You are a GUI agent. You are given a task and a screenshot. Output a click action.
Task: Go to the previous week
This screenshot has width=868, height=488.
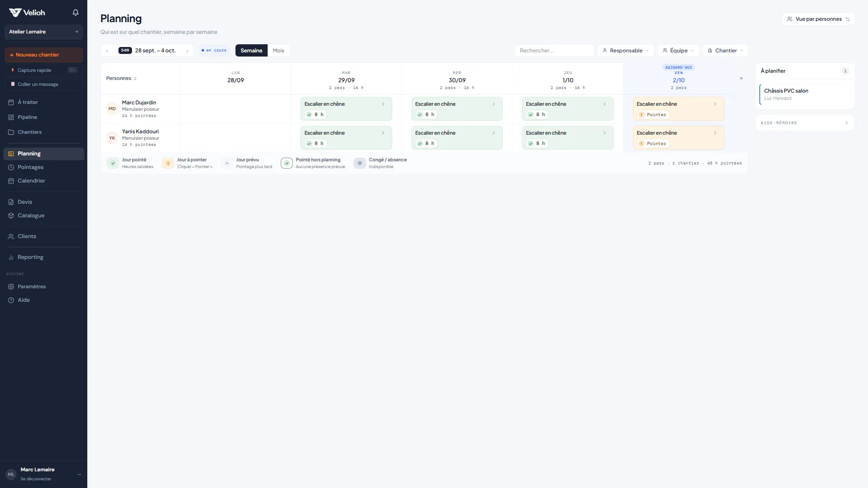pyautogui.click(x=107, y=51)
